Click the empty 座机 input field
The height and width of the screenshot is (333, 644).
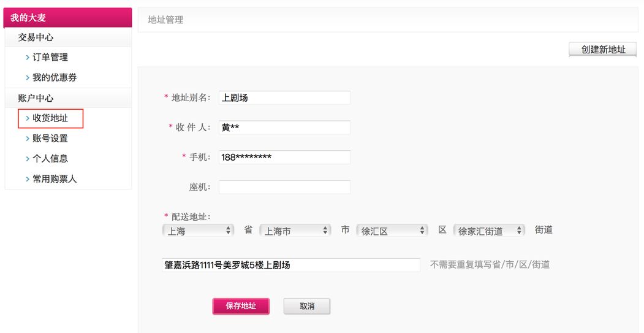284,187
